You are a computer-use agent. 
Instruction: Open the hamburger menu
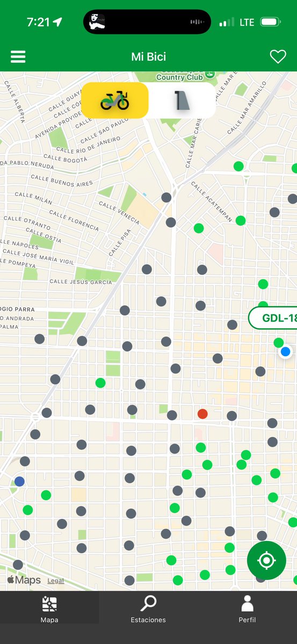[18, 57]
